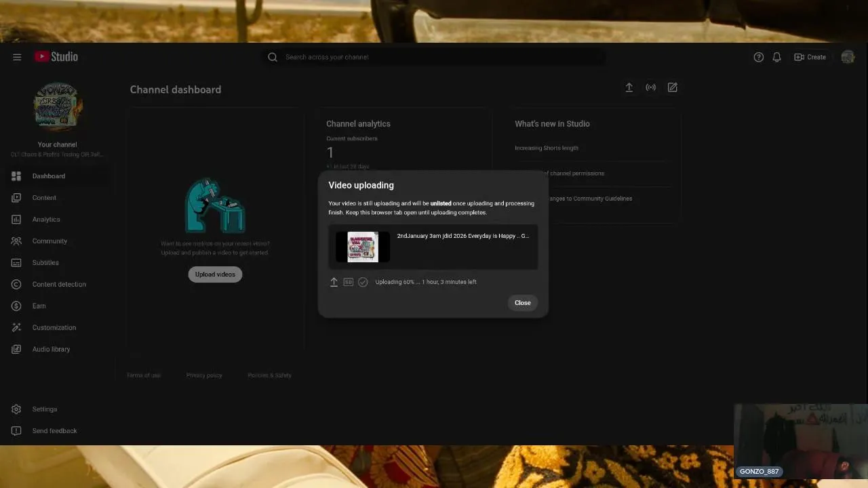Click the YouTube Studio logo

(x=56, y=57)
